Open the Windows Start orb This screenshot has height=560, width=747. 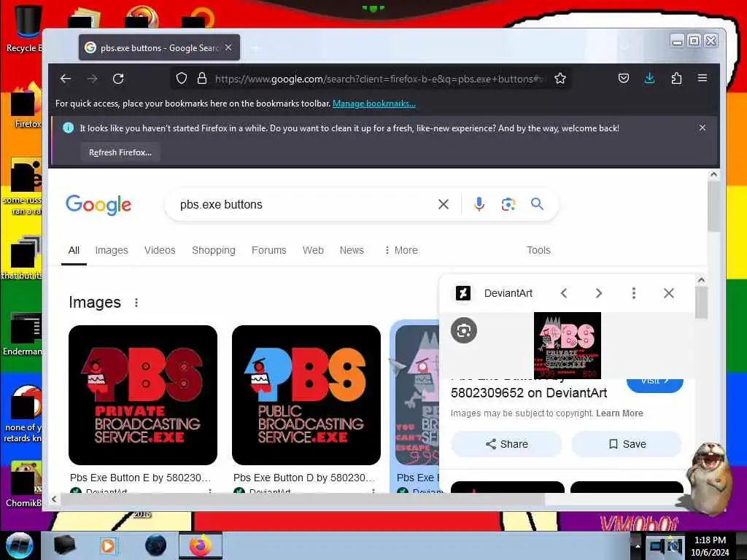[20, 545]
